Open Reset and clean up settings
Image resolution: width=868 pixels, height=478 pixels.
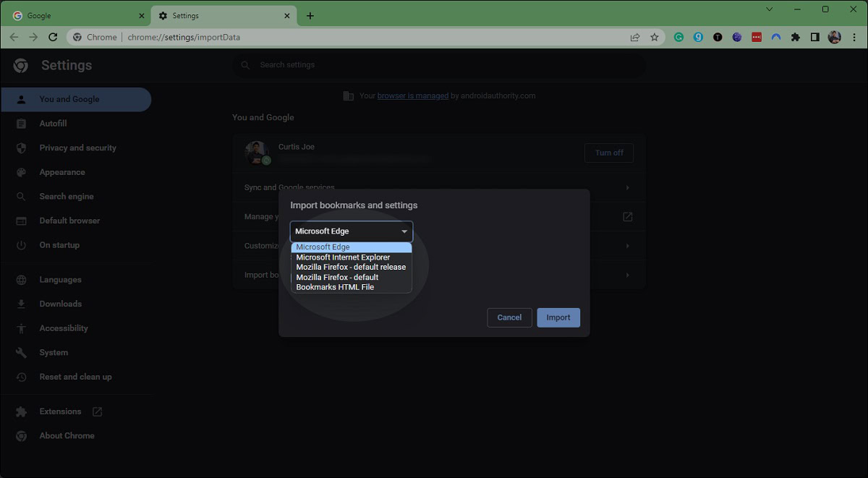(76, 377)
